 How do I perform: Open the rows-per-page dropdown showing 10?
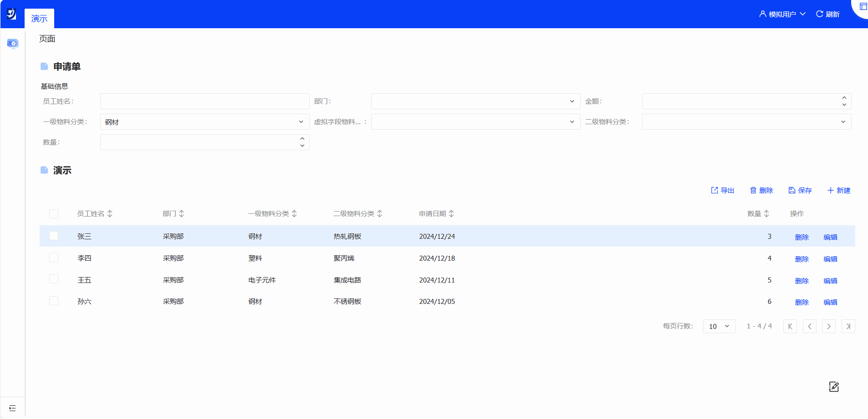(x=719, y=326)
